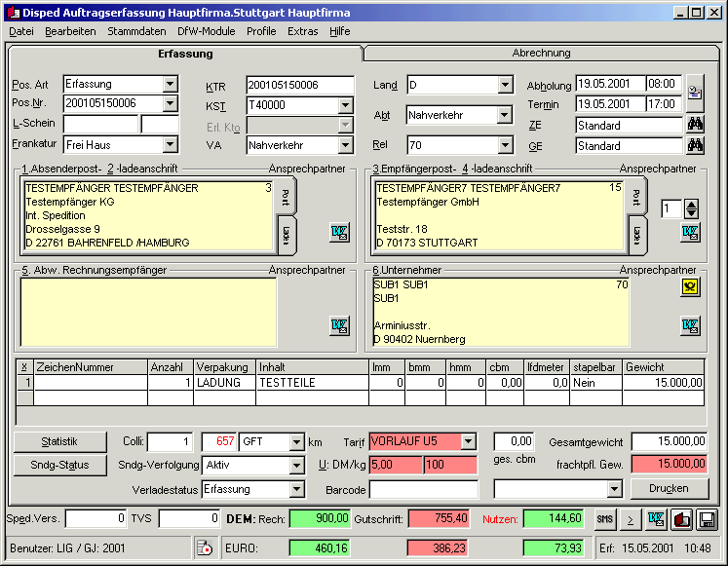
Task: Switch to the Abrechnung tab
Action: tap(541, 54)
